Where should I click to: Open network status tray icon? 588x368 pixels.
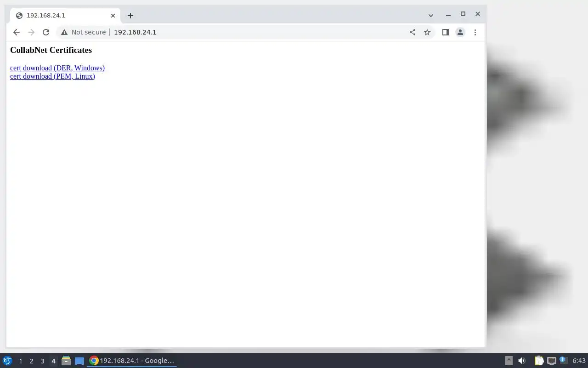pos(552,361)
